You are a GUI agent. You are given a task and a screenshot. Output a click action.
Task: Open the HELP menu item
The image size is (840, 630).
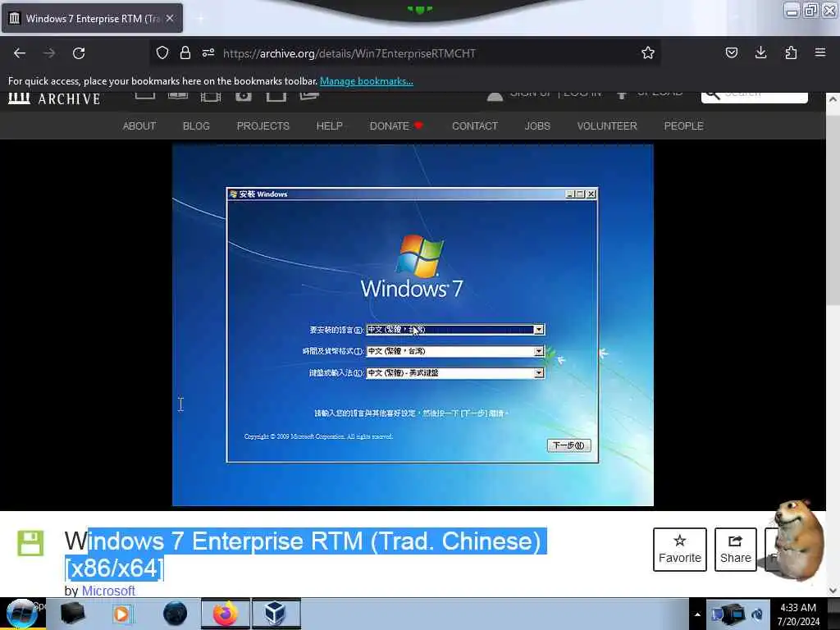coord(330,126)
